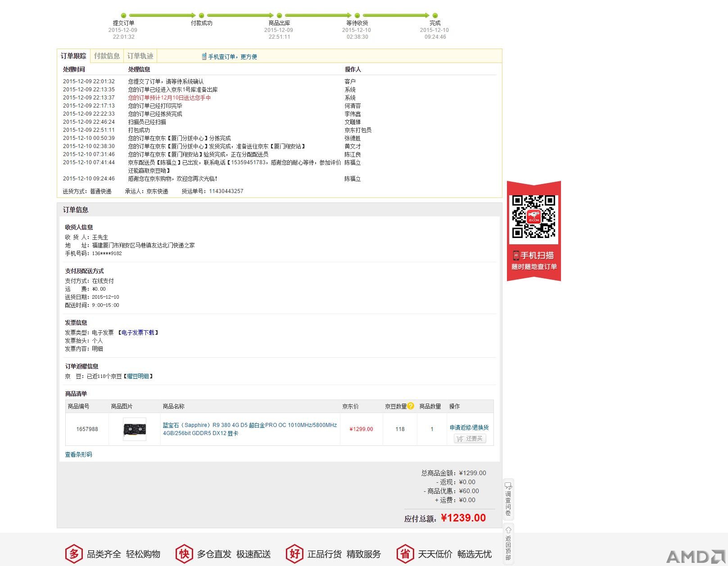Click the phone number 136****9182
Image resolution: width=728 pixels, height=566 pixels.
pyautogui.click(x=107, y=253)
